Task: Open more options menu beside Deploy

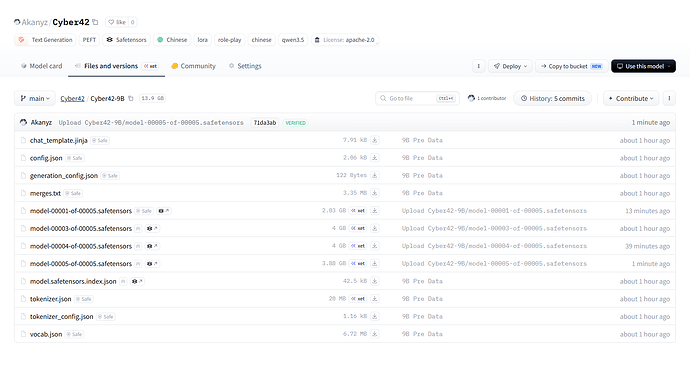Action: pos(478,66)
